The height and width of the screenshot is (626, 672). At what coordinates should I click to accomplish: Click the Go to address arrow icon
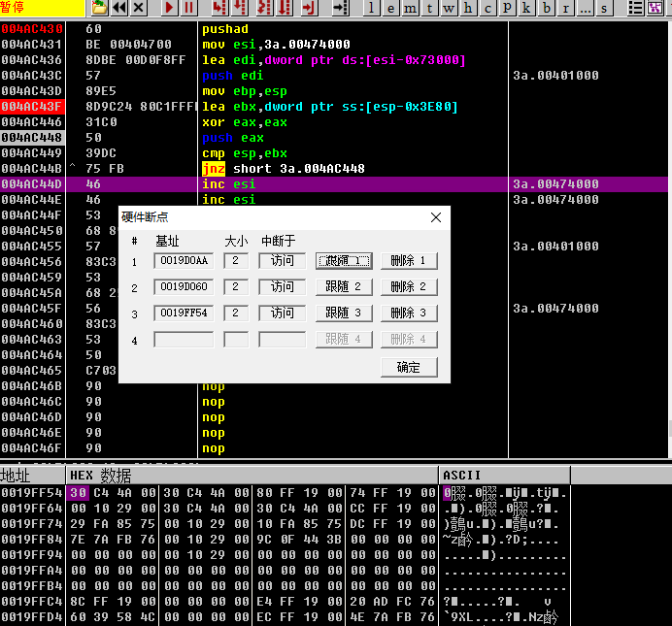tap(340, 8)
